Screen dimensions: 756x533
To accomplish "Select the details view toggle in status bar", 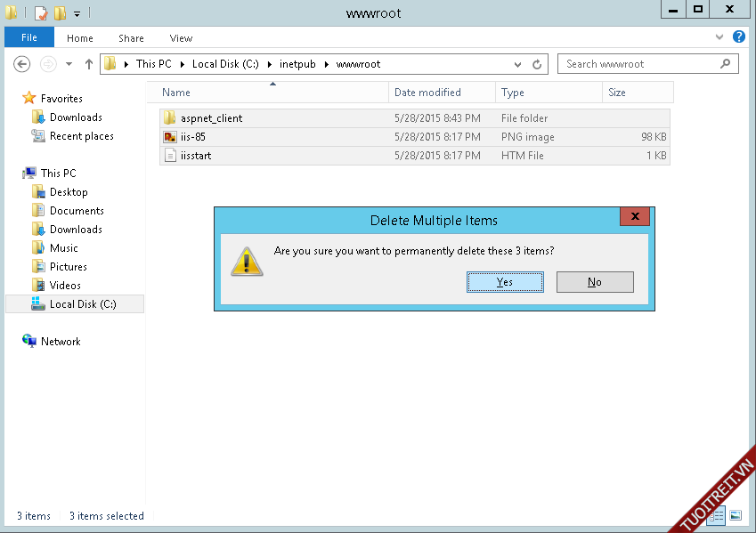I will pyautogui.click(x=718, y=515).
